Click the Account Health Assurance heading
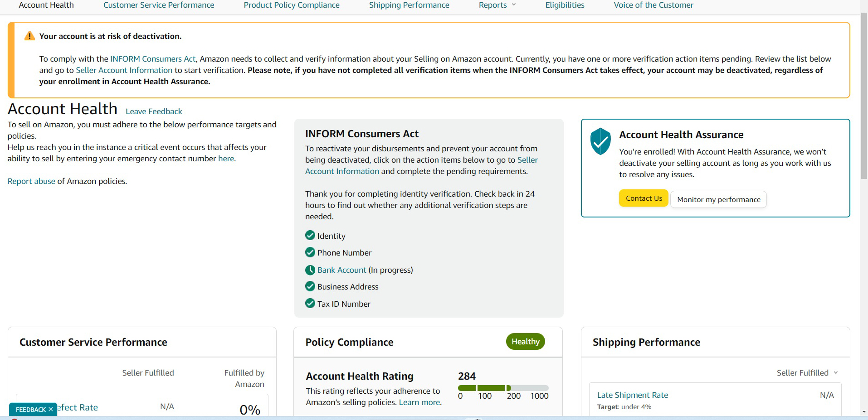868x420 pixels. (681, 135)
